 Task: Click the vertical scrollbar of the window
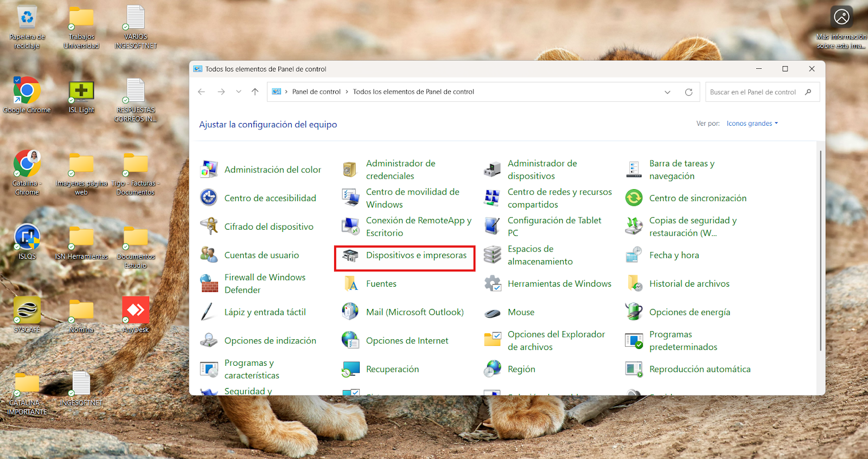coord(820,249)
